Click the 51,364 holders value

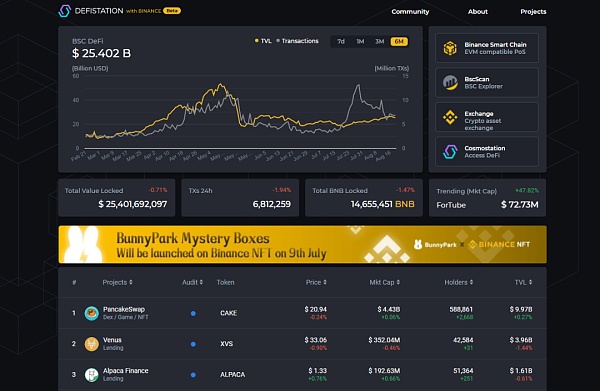(463, 370)
